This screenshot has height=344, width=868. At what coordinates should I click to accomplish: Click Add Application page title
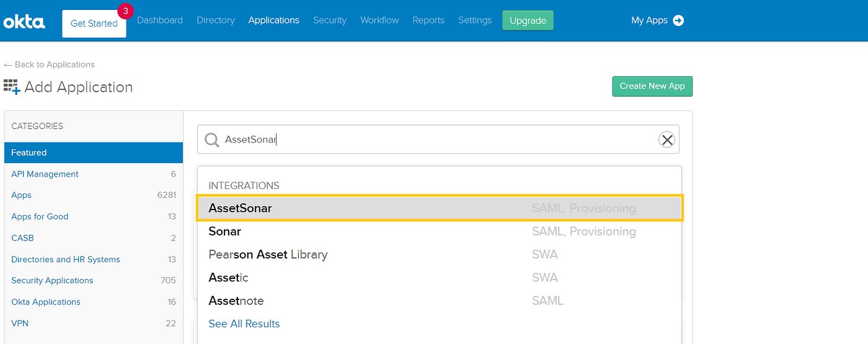click(x=79, y=87)
